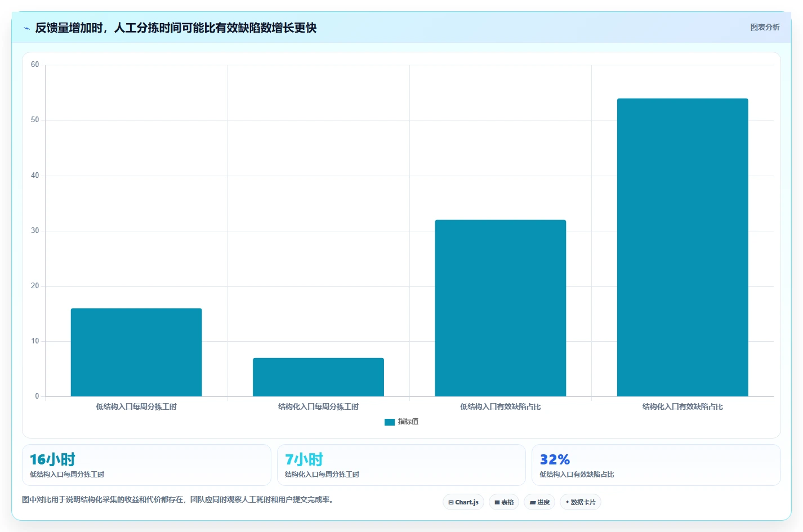803x532 pixels.
Task: Click the 低结构入口每周分拣工时 bar
Action: point(136,352)
